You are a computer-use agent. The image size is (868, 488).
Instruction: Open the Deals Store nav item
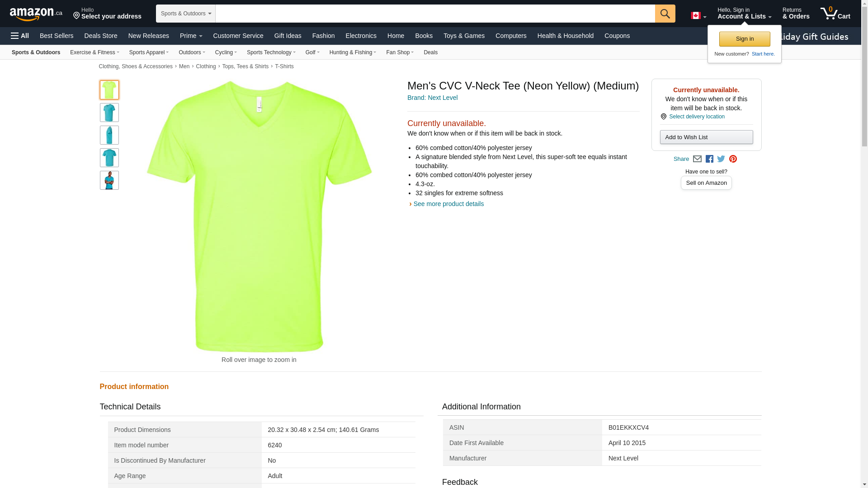(100, 36)
